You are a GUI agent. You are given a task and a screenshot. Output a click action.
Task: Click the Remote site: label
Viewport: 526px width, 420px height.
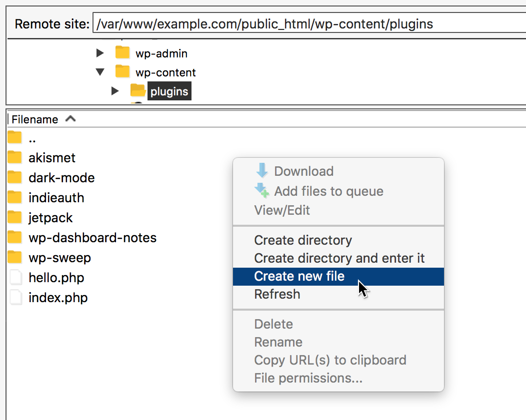[x=52, y=24]
